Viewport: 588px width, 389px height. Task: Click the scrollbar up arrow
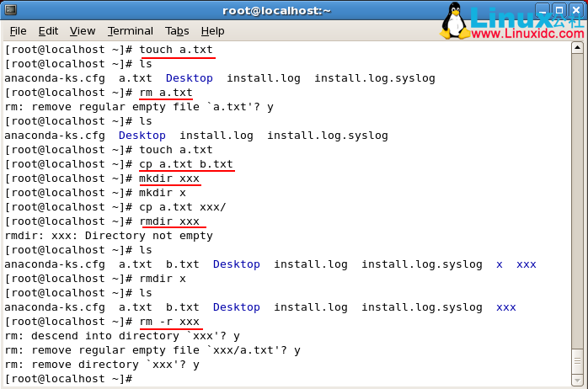click(x=577, y=48)
